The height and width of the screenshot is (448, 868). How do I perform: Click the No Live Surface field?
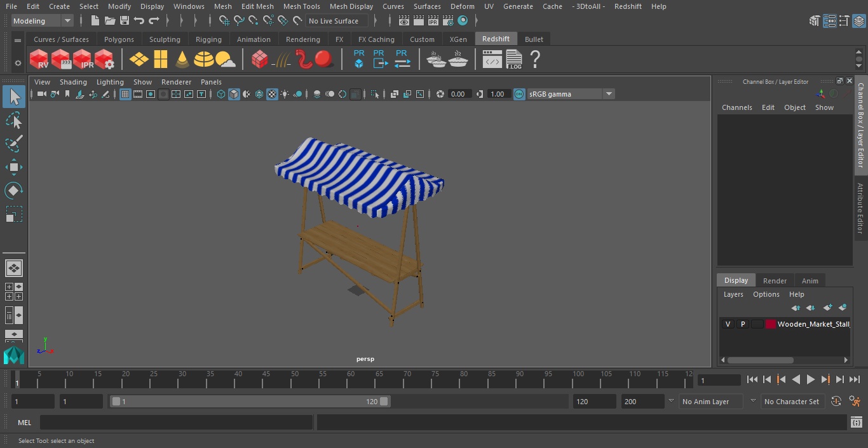[x=336, y=21]
